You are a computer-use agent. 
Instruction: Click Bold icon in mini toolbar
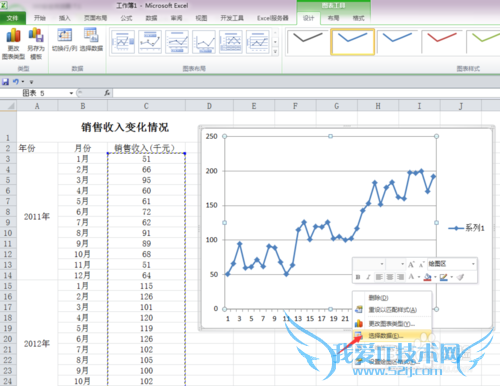(x=358, y=277)
